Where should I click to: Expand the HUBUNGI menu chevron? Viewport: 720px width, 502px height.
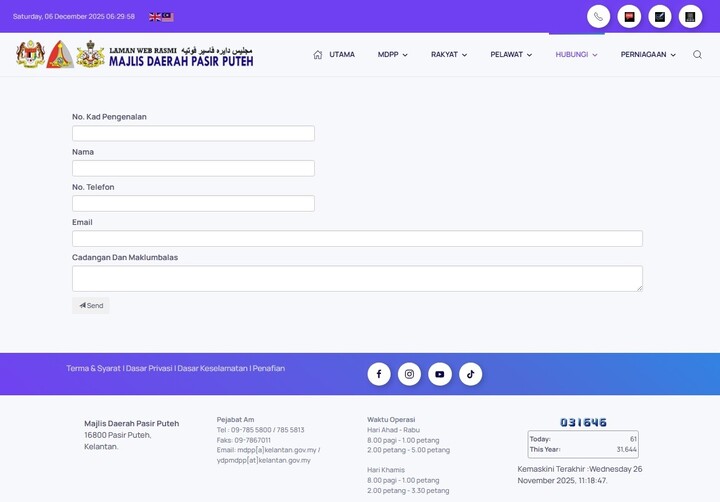(x=595, y=55)
